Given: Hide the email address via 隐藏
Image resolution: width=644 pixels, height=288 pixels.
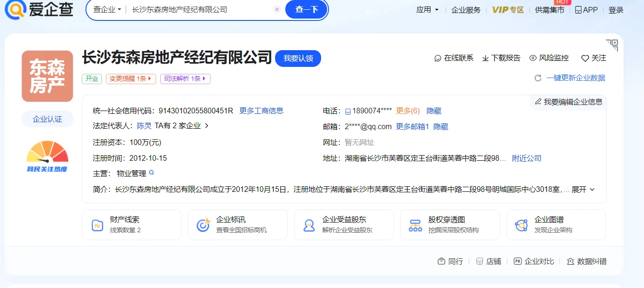Looking at the screenshot, I should 440,127.
